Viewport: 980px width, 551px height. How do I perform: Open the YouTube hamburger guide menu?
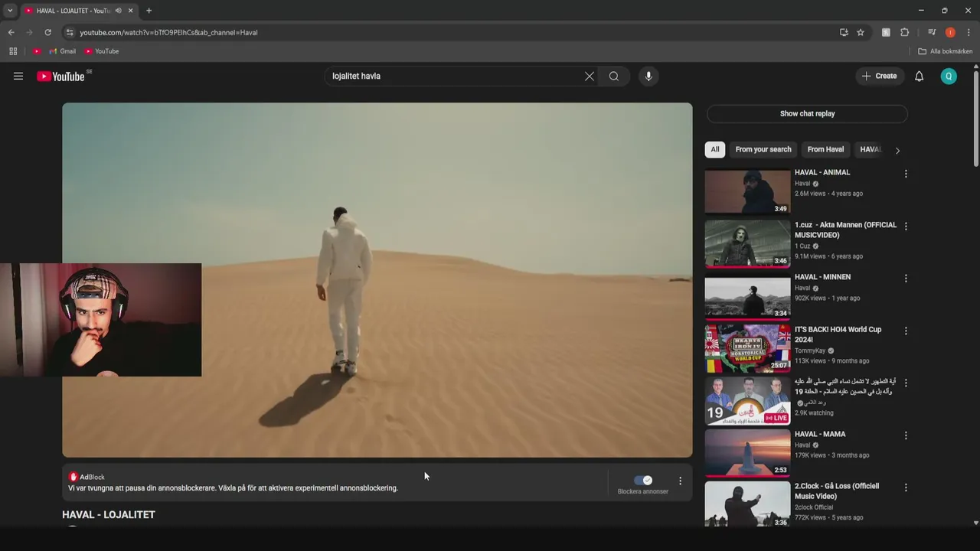pyautogui.click(x=18, y=76)
